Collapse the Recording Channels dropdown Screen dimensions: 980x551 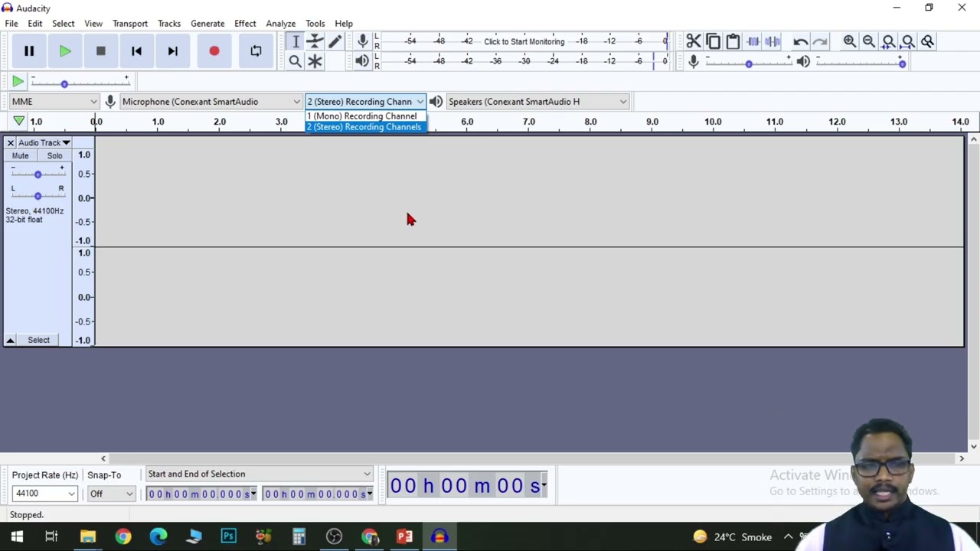point(365,102)
